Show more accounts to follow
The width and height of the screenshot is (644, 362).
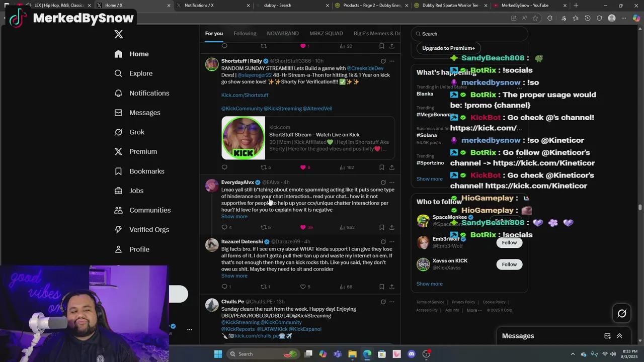(x=429, y=284)
